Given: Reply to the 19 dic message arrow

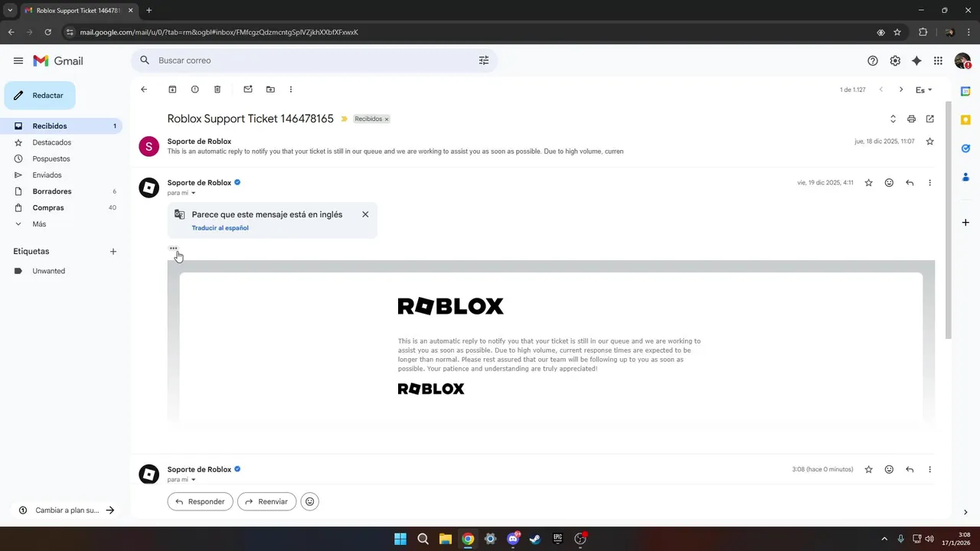Looking at the screenshot, I should (910, 183).
